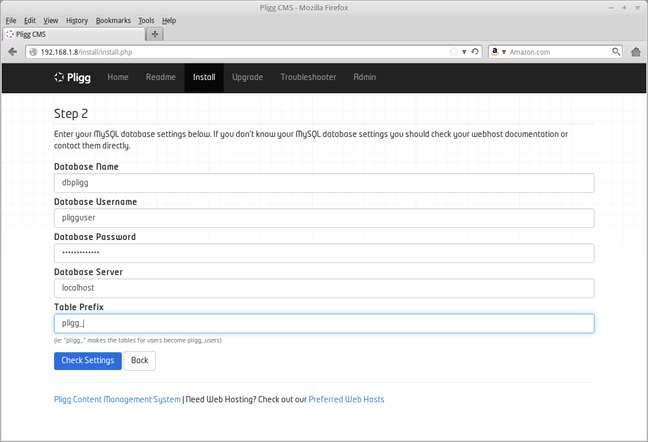Open Pligg Content Management System link
The width and height of the screenshot is (648, 442).
[x=117, y=399]
